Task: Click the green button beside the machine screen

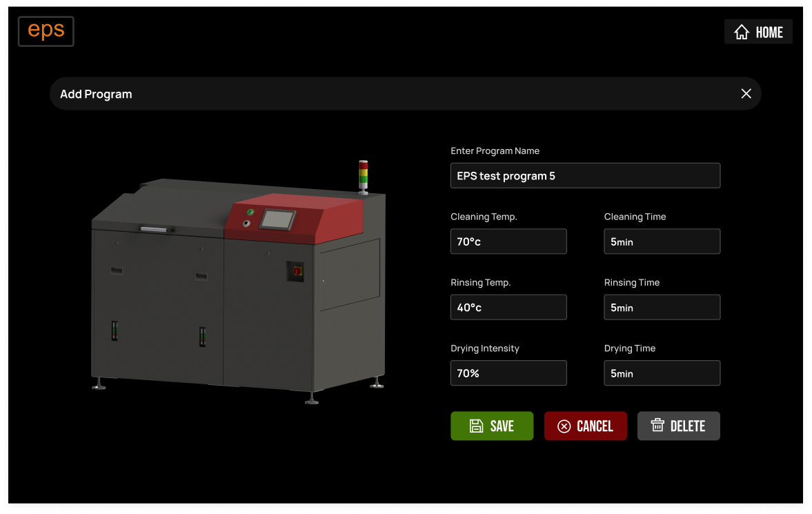Action: pyautogui.click(x=250, y=212)
